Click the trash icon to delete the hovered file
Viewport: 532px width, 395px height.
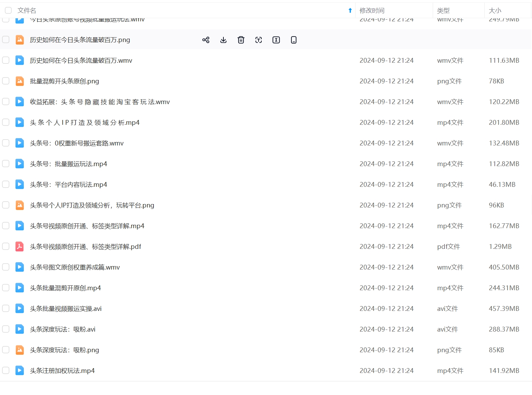pos(241,40)
